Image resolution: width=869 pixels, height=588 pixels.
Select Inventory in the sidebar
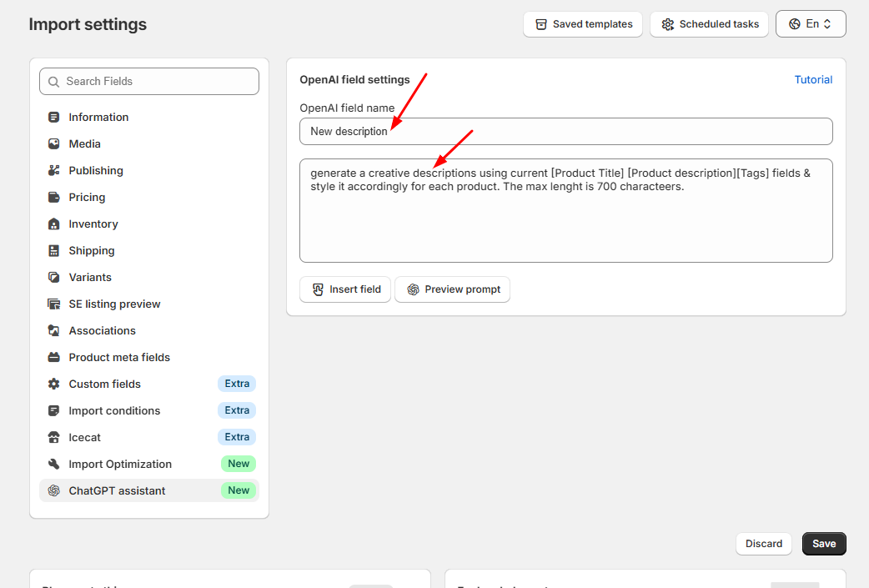149,224
